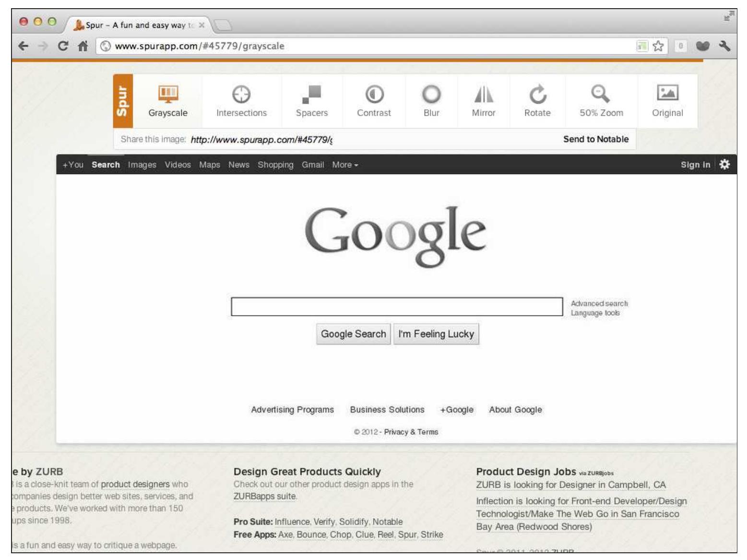Activate the Spacers tool
Image resolution: width=747 pixels, height=560 pixels.
click(x=313, y=100)
